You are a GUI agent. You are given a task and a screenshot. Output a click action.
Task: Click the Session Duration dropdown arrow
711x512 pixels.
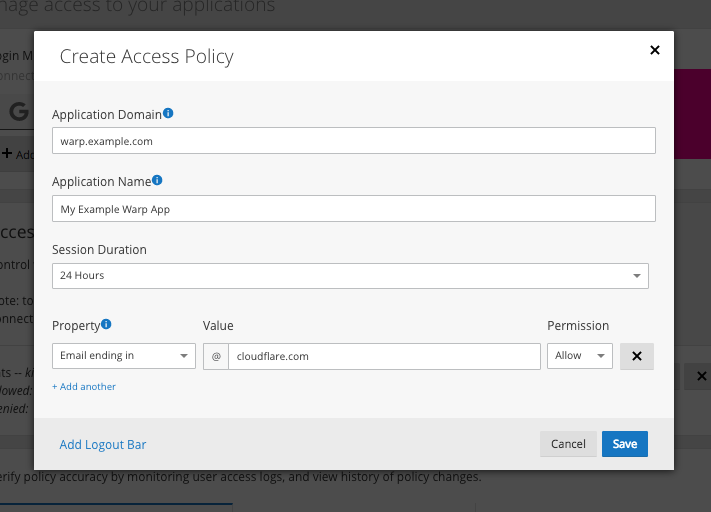coord(637,276)
